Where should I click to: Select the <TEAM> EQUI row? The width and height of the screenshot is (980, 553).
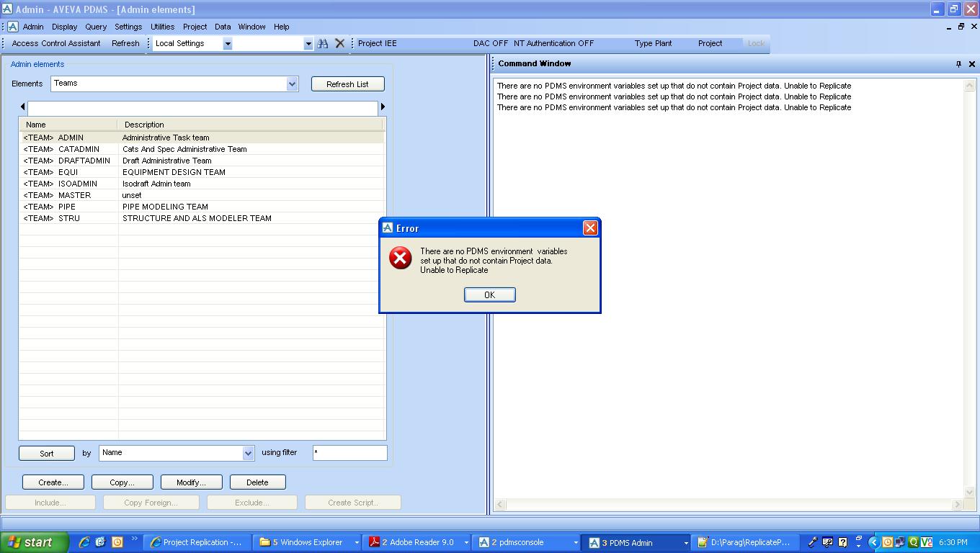pyautogui.click(x=202, y=172)
